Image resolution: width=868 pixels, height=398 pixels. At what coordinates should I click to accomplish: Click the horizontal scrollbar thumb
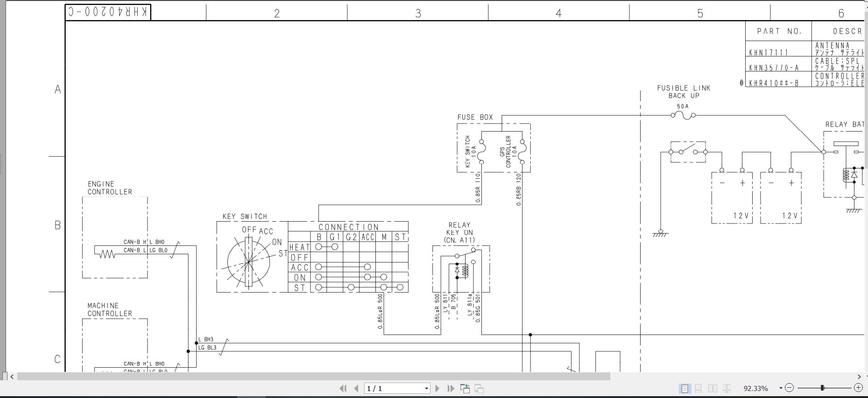coord(314,377)
